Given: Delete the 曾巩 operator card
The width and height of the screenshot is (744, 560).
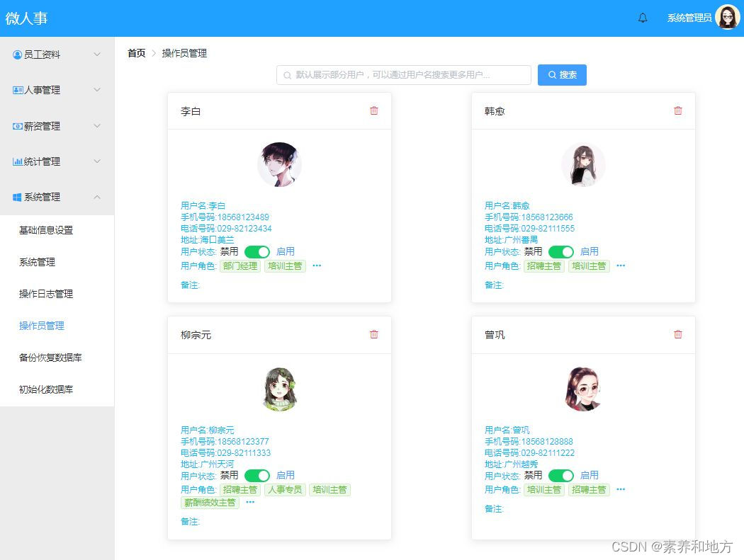Looking at the screenshot, I should 678,334.
